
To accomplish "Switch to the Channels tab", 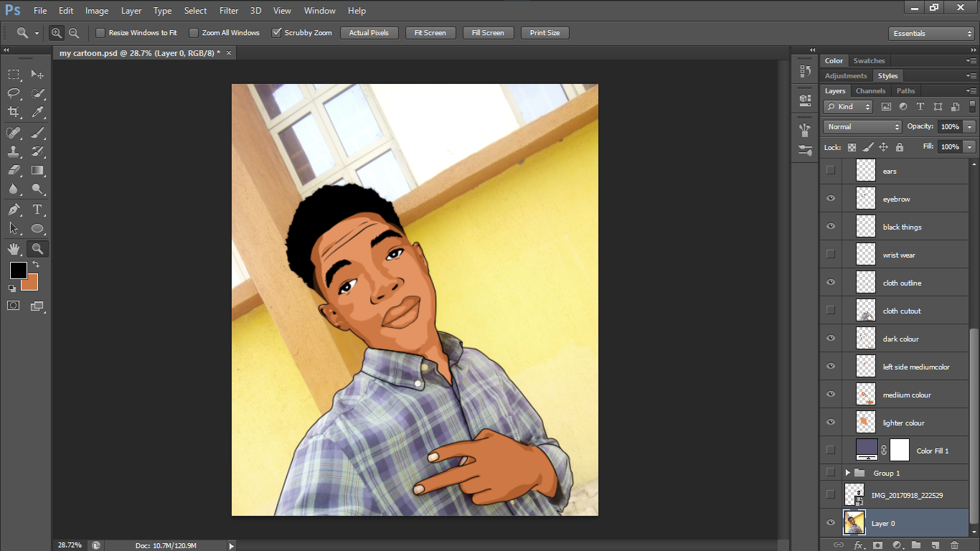I will pyautogui.click(x=870, y=91).
